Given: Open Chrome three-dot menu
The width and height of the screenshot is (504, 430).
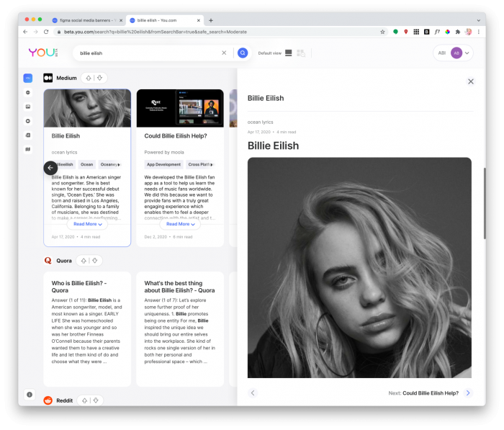Looking at the screenshot, I should click(479, 32).
